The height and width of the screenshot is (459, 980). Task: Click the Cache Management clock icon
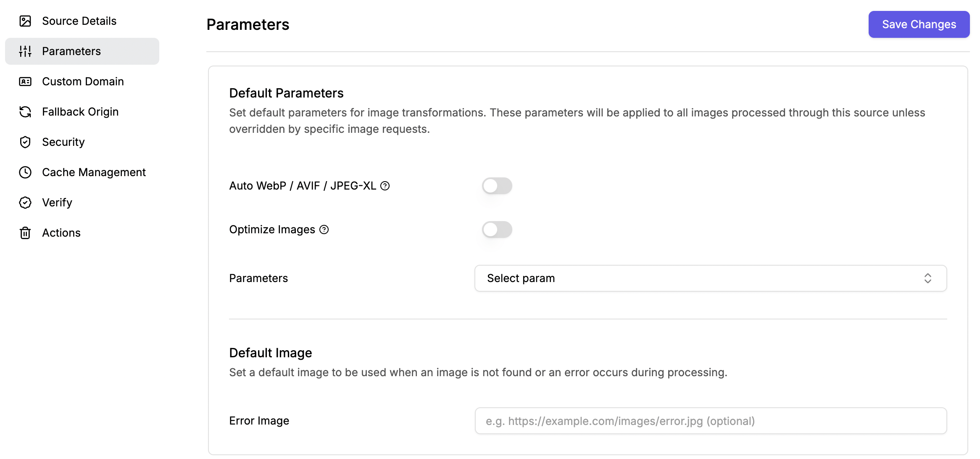25,172
